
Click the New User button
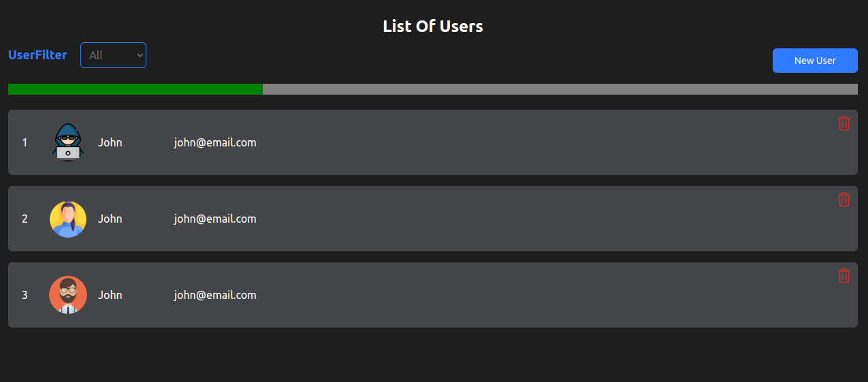[815, 61]
